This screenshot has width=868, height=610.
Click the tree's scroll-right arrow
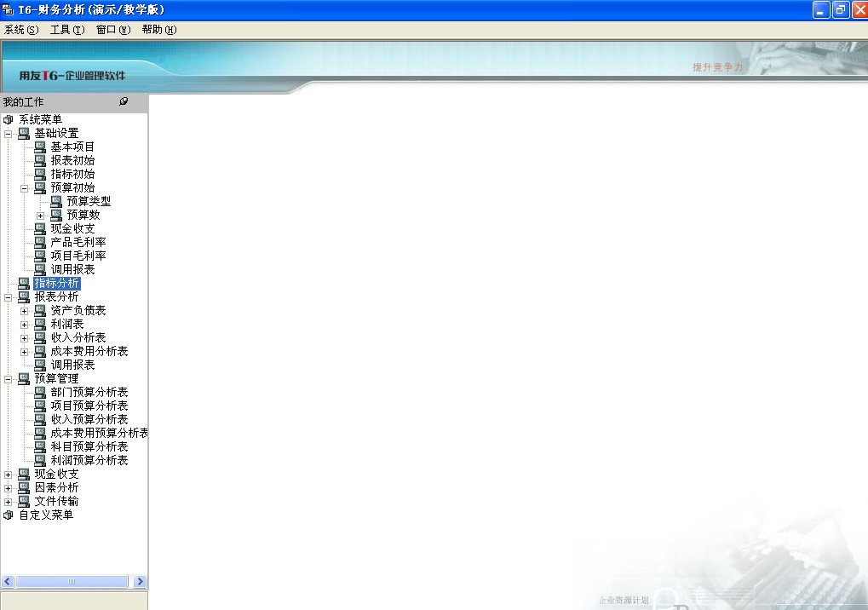point(140,581)
